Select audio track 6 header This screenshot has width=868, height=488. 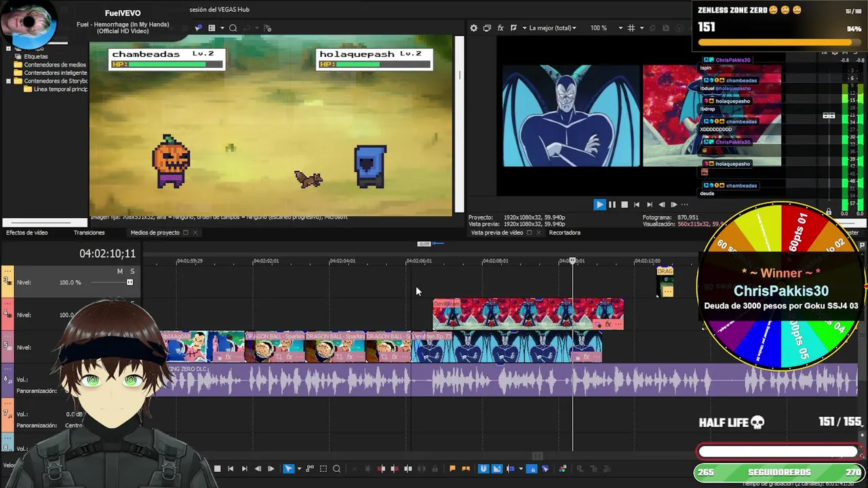(7, 380)
